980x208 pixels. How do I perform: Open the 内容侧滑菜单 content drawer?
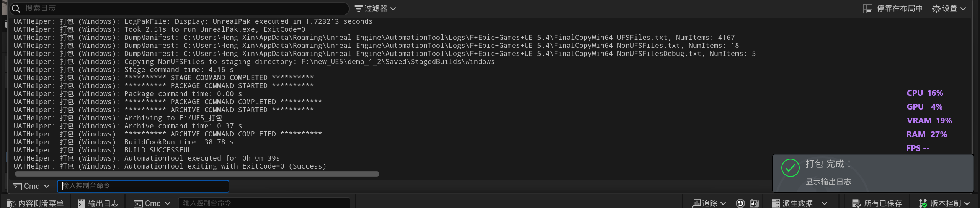click(x=35, y=203)
